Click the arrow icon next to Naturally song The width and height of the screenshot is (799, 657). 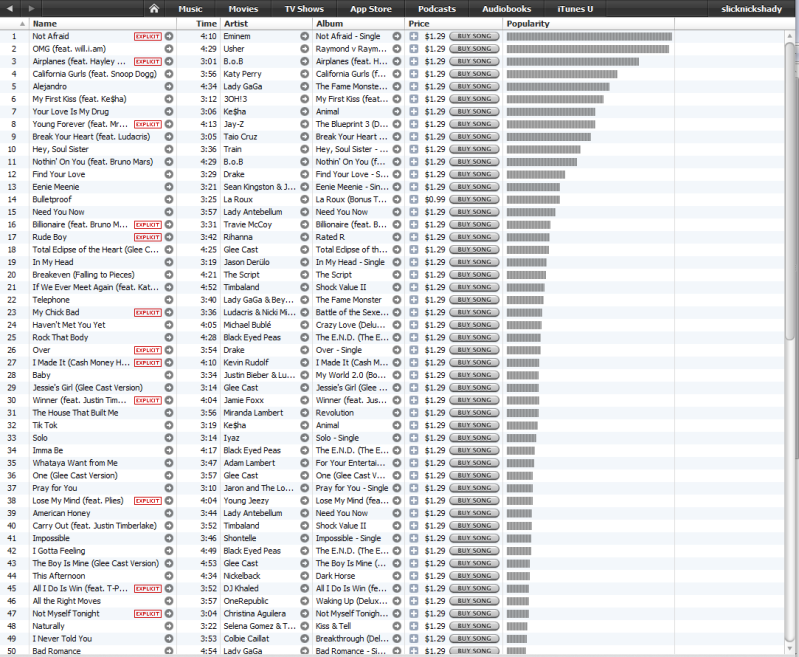click(x=169, y=626)
